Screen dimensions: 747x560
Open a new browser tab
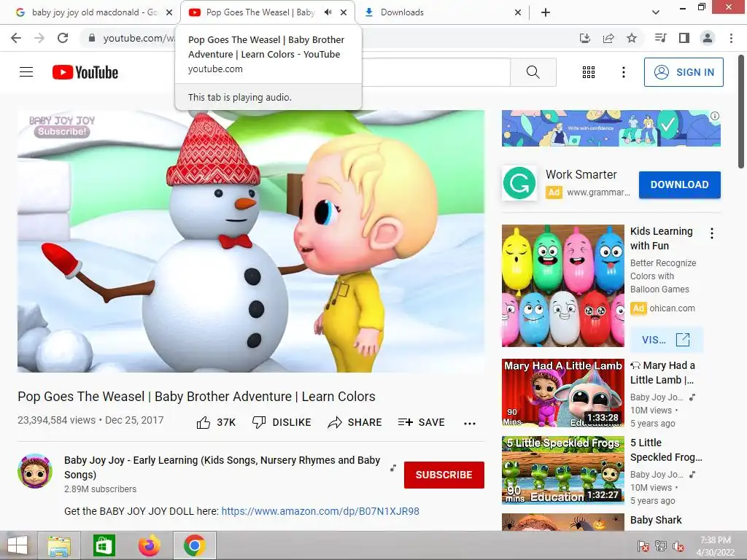pos(546,12)
